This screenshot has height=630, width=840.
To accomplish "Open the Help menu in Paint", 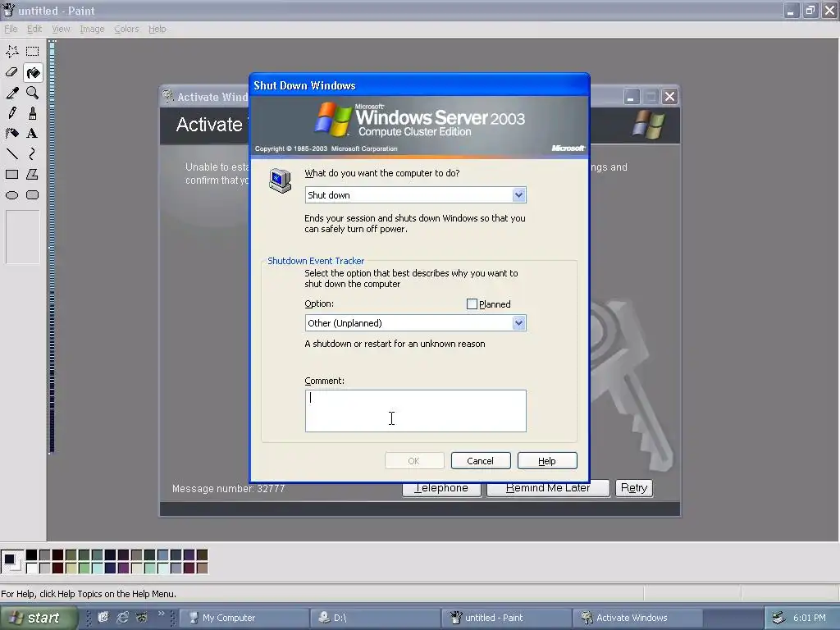I will tap(157, 29).
